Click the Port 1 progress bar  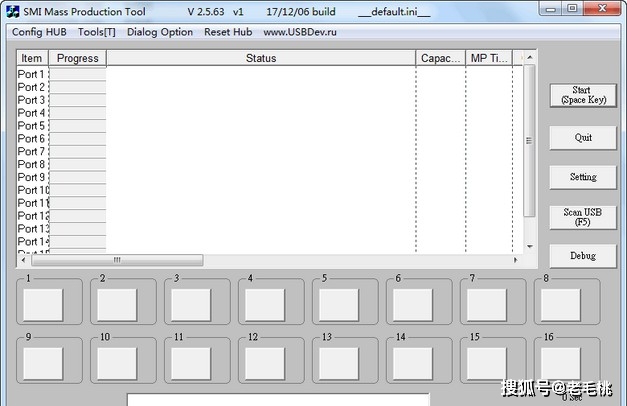pos(78,74)
